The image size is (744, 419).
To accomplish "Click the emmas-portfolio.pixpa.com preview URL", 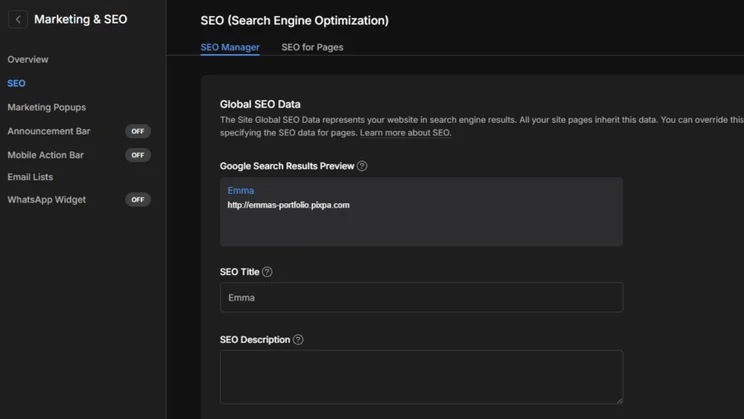I will [288, 205].
